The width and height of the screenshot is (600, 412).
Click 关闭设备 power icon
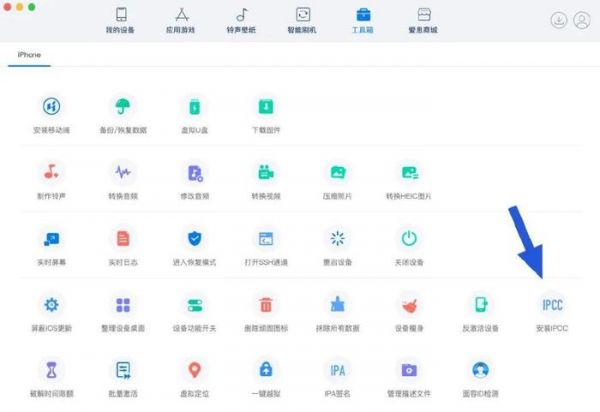[408, 239]
